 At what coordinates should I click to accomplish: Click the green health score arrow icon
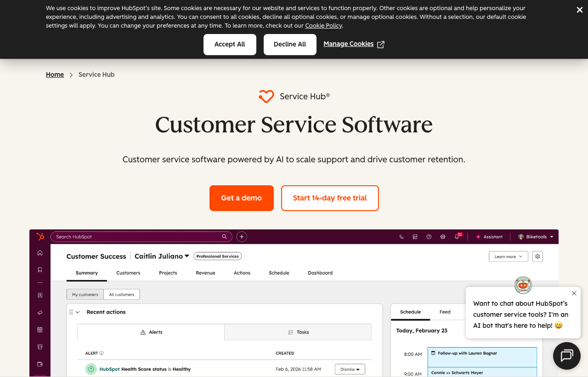point(91,369)
